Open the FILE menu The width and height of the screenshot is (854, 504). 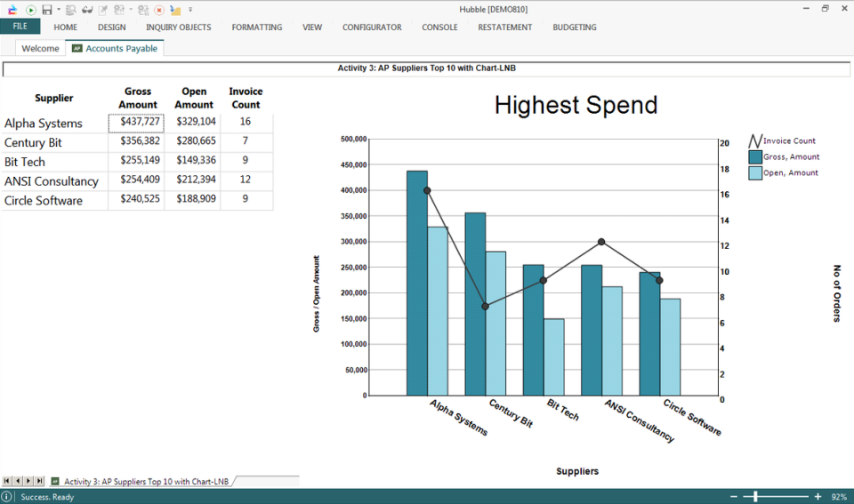(20, 27)
